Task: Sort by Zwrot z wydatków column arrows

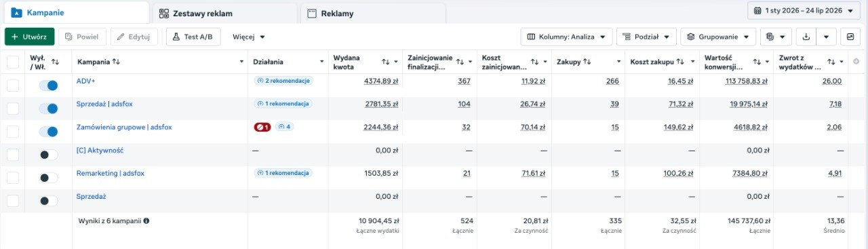Action: pyautogui.click(x=831, y=62)
